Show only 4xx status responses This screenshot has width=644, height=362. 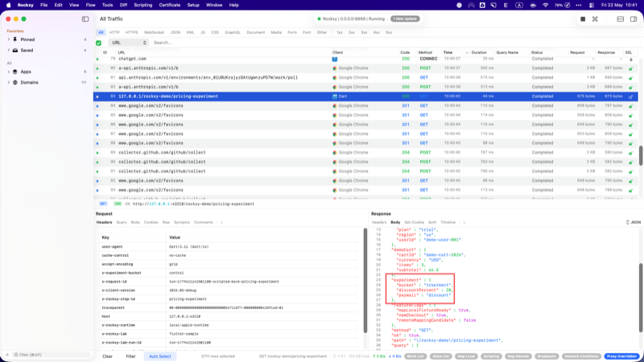[376, 32]
